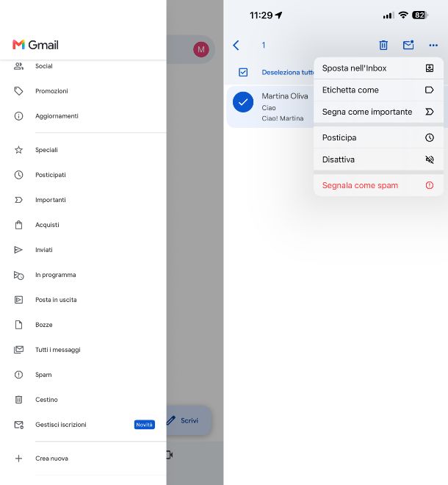Click the Acquisti shopping bag icon
Image resolution: width=448 pixels, height=485 pixels.
pyautogui.click(x=18, y=225)
